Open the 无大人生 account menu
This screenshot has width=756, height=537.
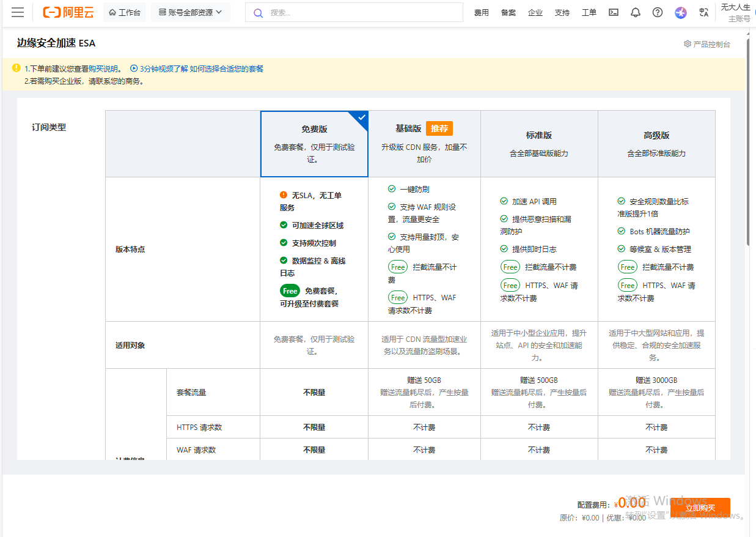pyautogui.click(x=735, y=12)
